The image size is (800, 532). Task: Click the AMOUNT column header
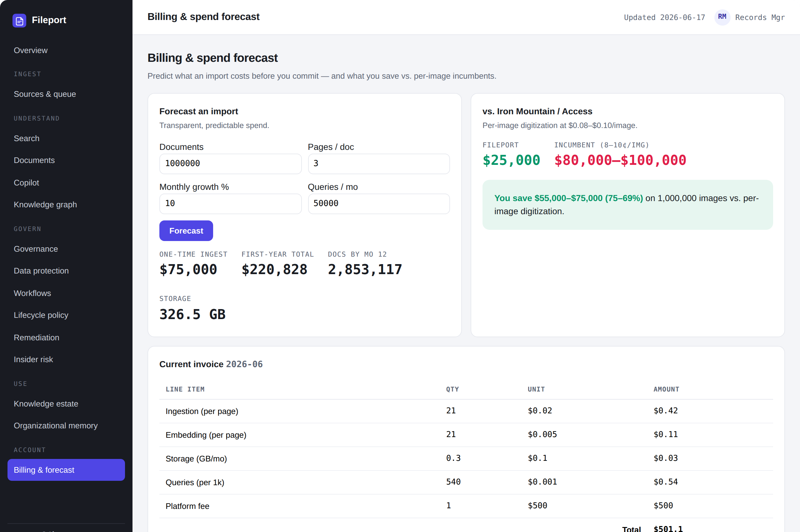pyautogui.click(x=666, y=390)
